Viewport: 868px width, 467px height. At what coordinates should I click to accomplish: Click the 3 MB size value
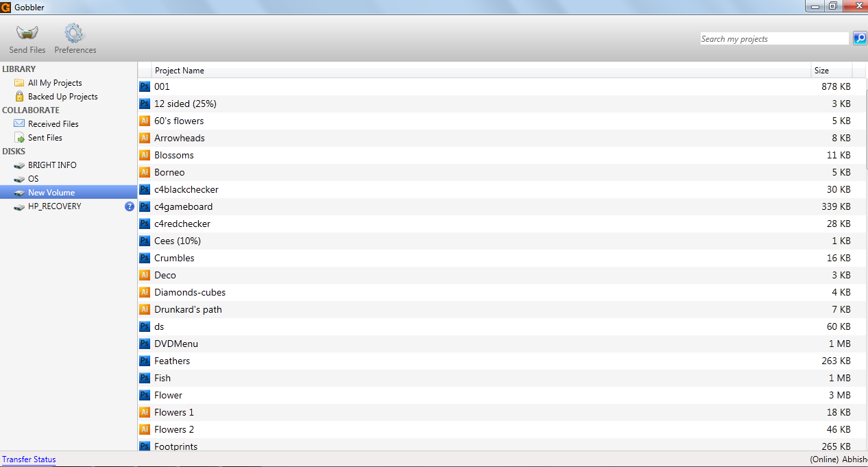click(841, 395)
